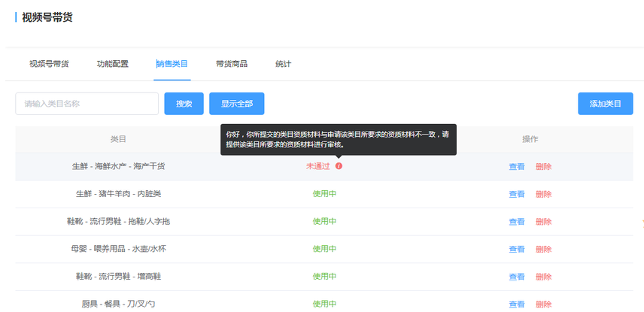Open the 视频号带货 tab

click(49, 64)
